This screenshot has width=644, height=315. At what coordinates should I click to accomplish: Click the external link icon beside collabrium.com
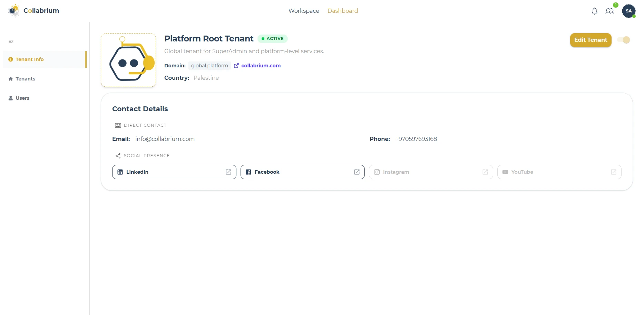pyautogui.click(x=236, y=66)
